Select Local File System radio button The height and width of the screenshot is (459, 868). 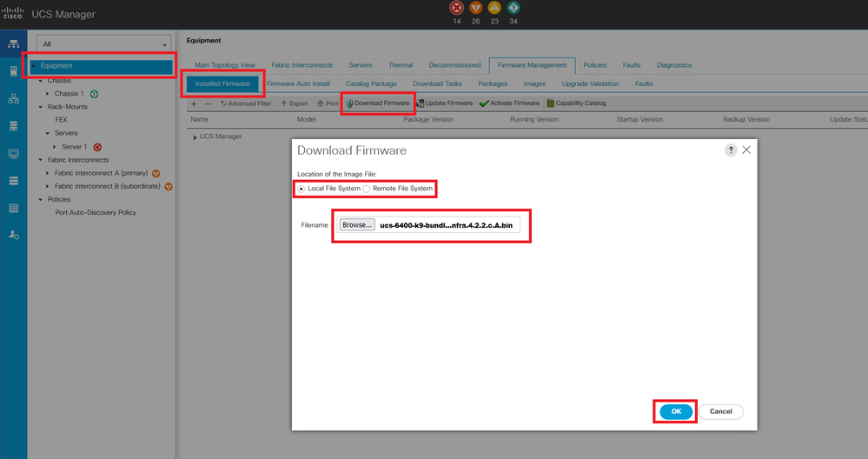pyautogui.click(x=301, y=189)
